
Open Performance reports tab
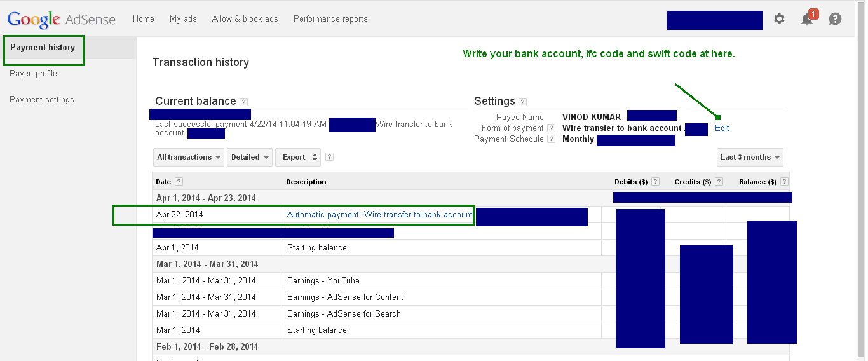330,19
